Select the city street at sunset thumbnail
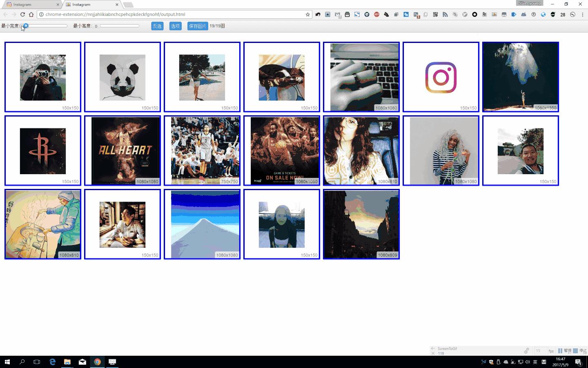588x368 pixels. coord(361,224)
